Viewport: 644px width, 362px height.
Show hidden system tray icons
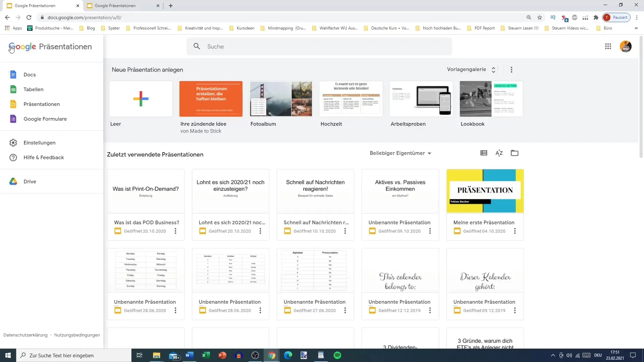[x=553, y=355]
